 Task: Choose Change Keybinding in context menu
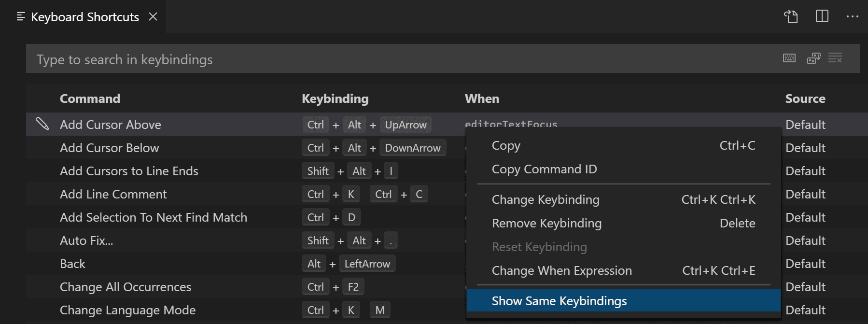[x=546, y=200]
